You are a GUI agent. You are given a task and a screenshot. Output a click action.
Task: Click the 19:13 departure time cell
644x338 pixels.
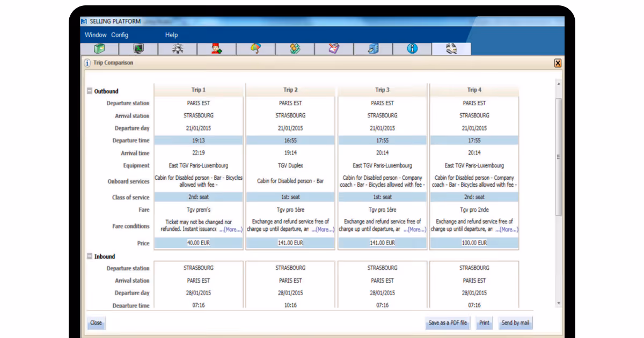[x=199, y=140]
